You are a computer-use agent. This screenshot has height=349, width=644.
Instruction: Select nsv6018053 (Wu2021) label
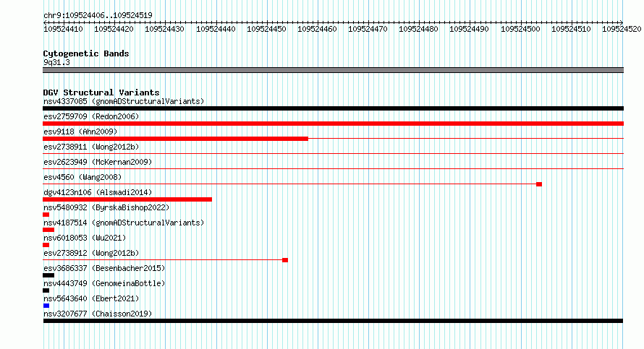point(85,238)
